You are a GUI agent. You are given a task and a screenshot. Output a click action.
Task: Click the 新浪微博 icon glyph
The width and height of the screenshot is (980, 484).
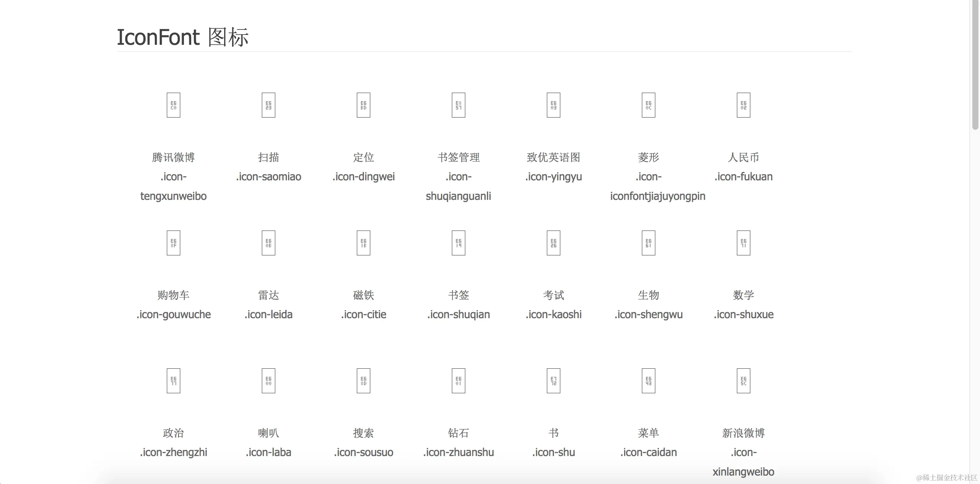(743, 381)
